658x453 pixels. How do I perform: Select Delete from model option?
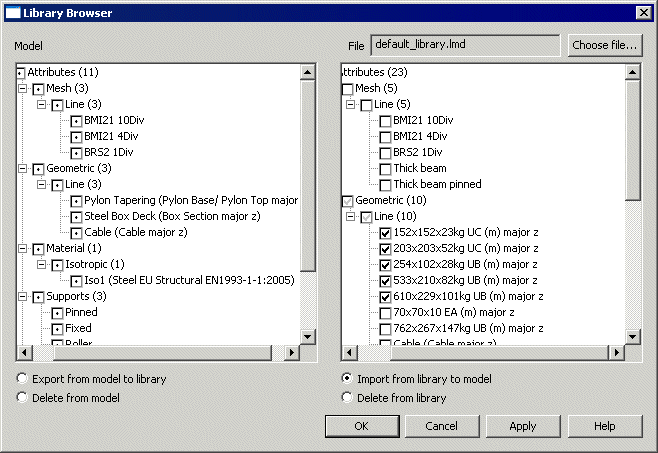coord(22,398)
